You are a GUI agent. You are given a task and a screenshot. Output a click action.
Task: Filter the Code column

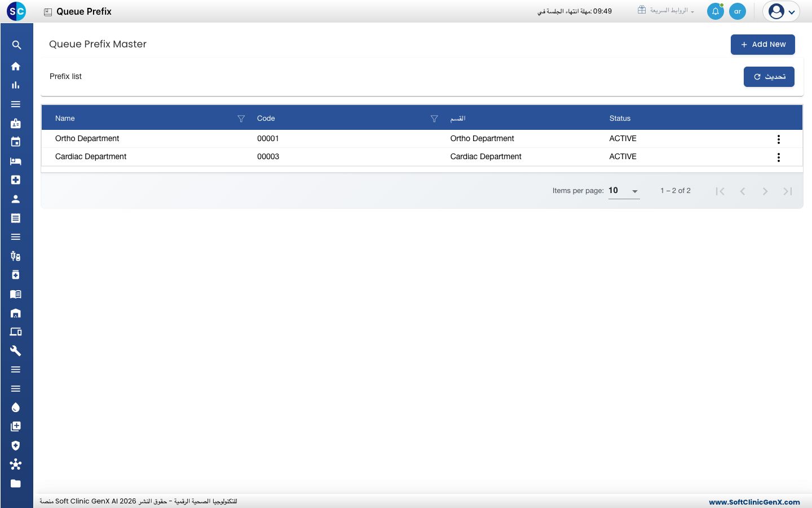[x=434, y=119]
